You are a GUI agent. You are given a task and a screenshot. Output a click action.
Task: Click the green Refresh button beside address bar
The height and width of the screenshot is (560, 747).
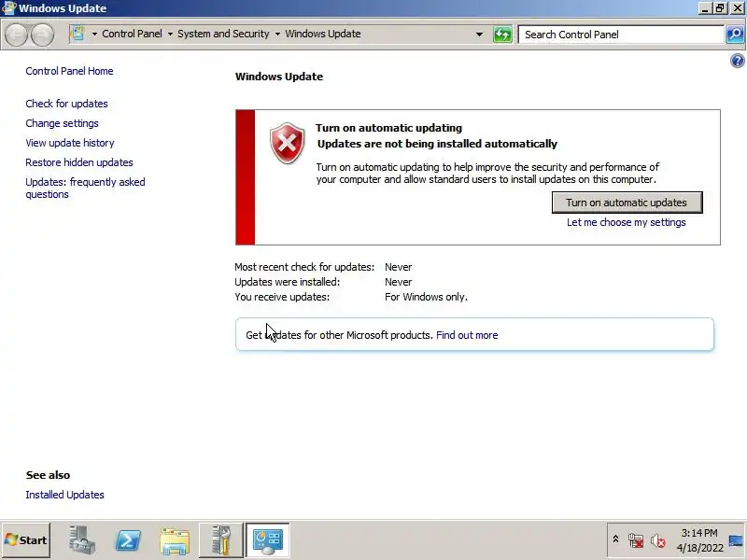502,35
